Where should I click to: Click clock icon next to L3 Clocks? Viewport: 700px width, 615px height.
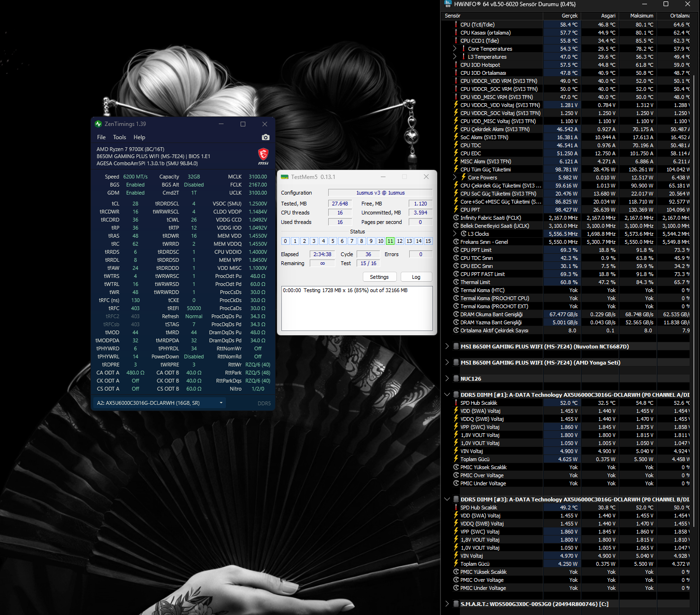[x=464, y=234]
